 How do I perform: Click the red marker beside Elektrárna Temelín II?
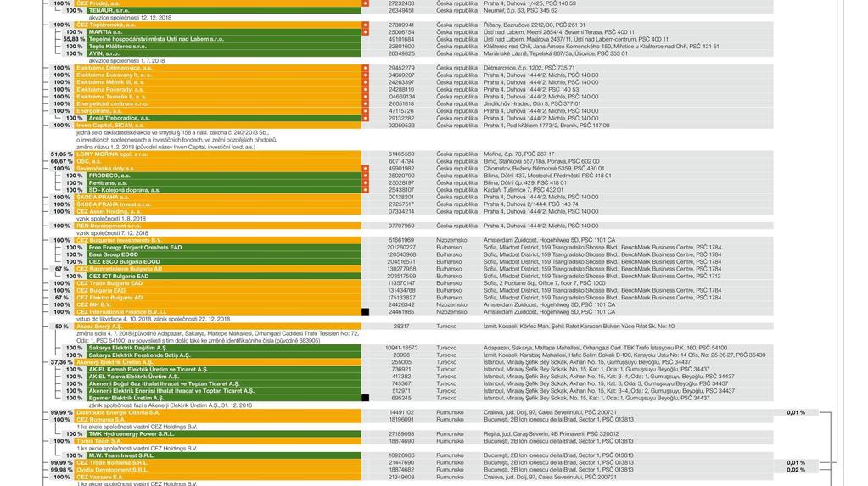click(366, 97)
